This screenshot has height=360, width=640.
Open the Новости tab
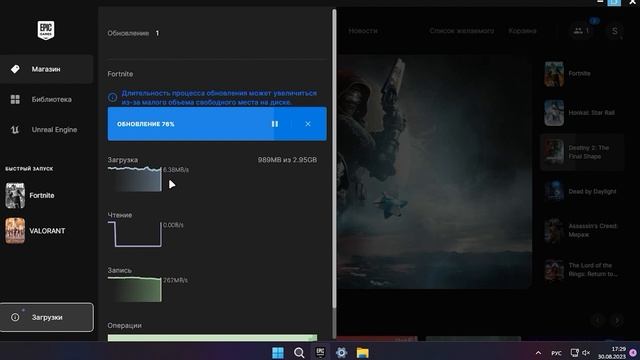363,31
